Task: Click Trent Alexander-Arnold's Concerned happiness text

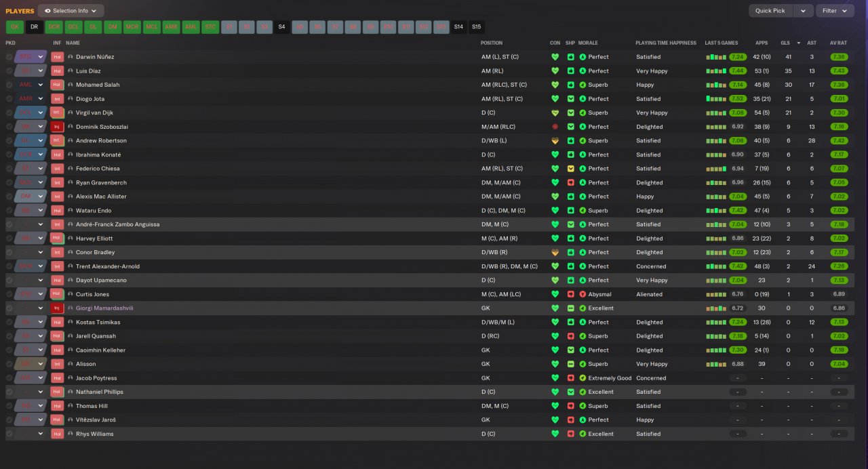Action: coord(651,266)
